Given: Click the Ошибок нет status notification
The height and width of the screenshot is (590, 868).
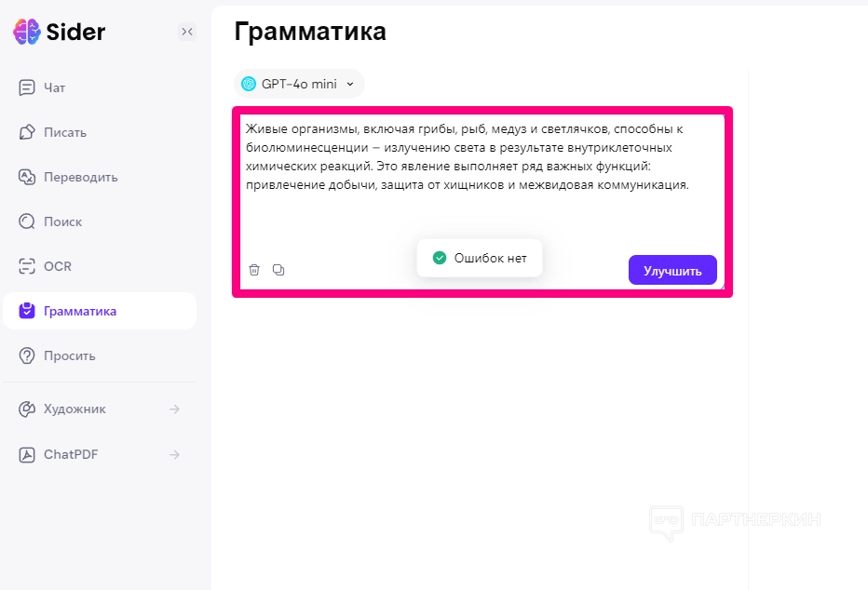Looking at the screenshot, I should pos(480,258).
